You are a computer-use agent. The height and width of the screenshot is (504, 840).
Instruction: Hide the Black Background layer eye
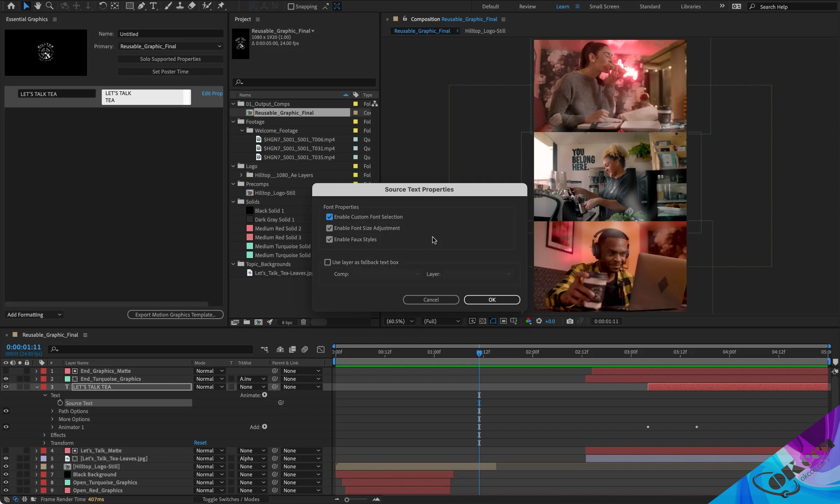point(6,474)
